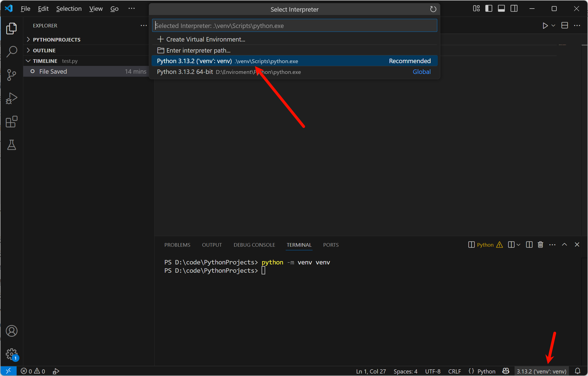588x376 pixels.
Task: Toggle the primary side bar layout button
Action: pos(489,9)
